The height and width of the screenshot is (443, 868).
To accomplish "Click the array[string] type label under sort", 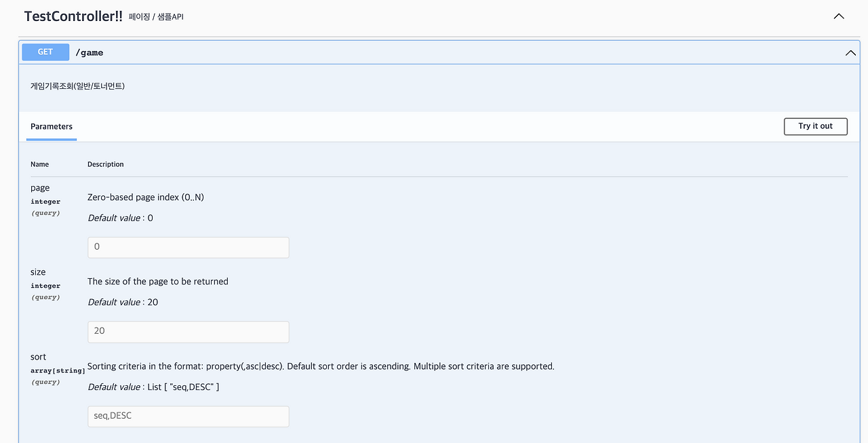I will click(58, 370).
